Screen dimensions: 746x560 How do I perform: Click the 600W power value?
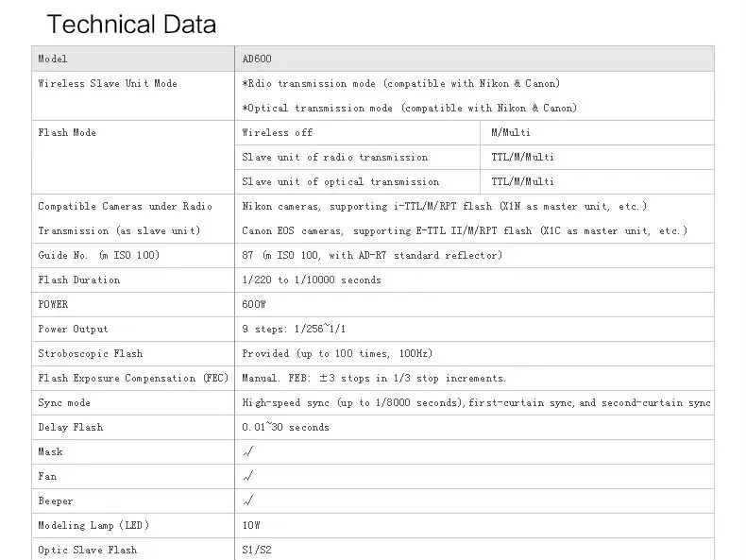tap(254, 304)
